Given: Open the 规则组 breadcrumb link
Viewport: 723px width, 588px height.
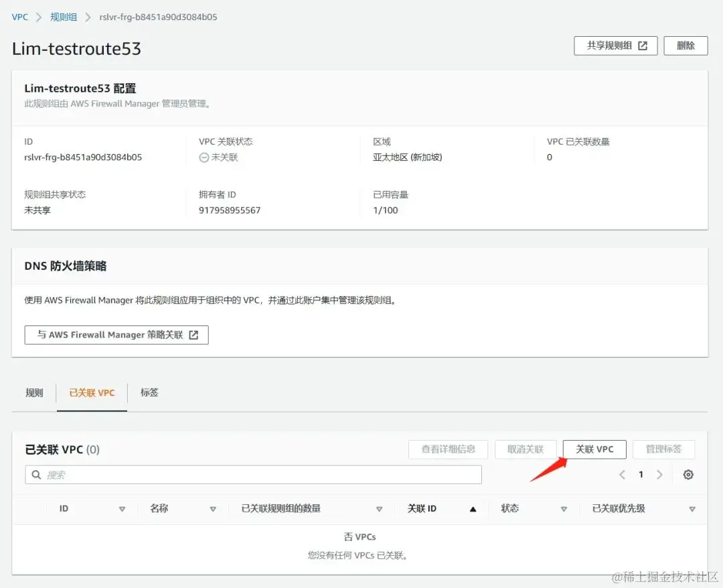Looking at the screenshot, I should click(64, 17).
